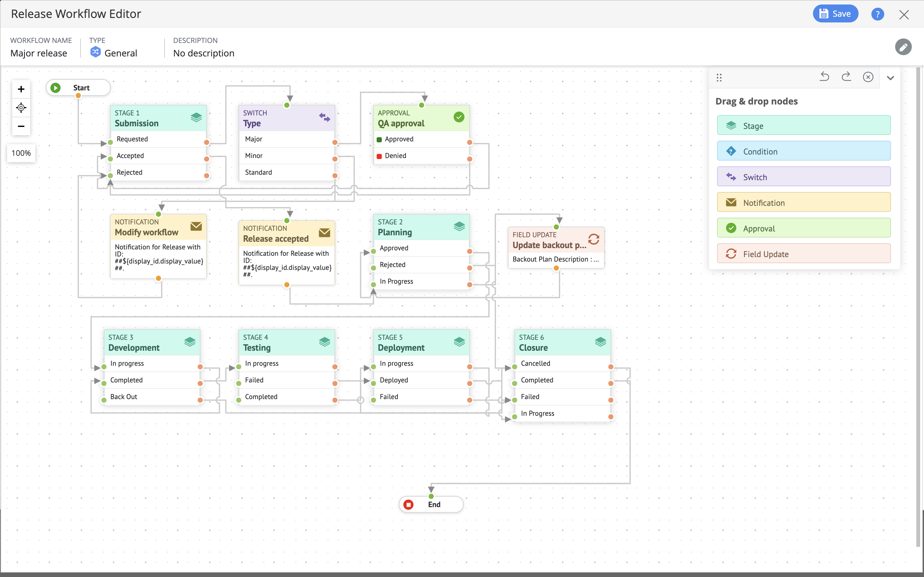This screenshot has width=924, height=577.
Task: Click the circled X clear icon
Action: tap(868, 77)
